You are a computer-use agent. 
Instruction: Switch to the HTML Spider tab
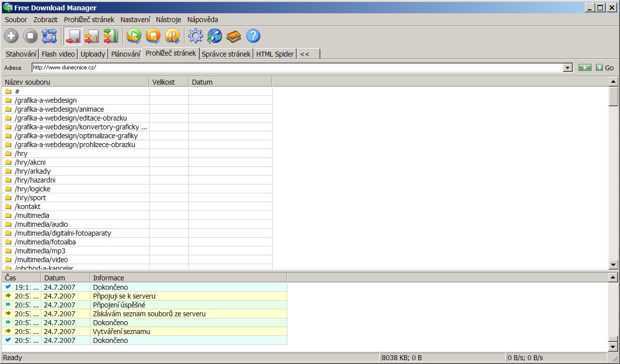pyautogui.click(x=275, y=54)
